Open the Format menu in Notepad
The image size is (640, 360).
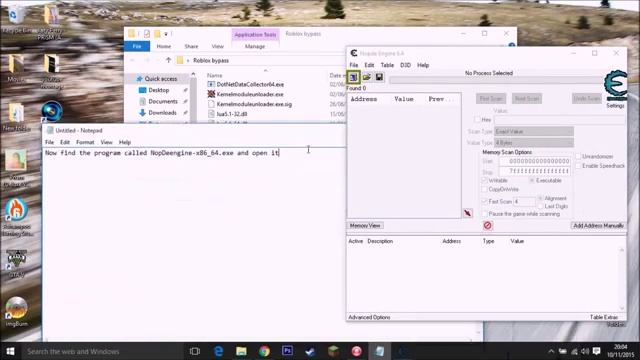coord(85,142)
